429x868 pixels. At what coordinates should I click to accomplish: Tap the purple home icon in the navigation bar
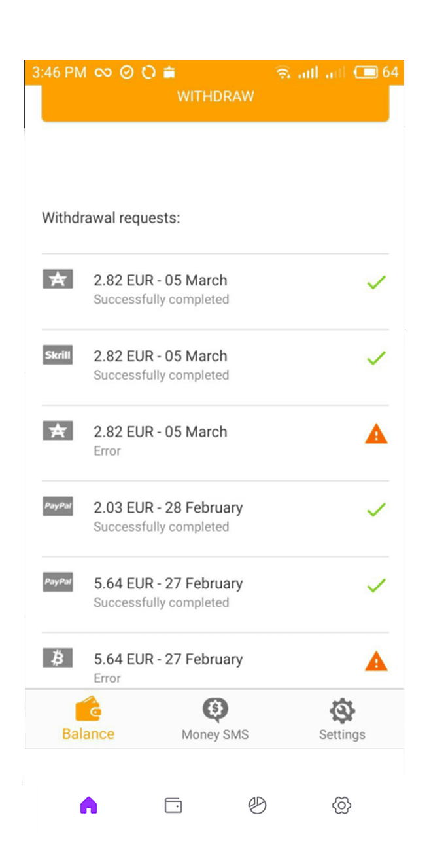88,806
